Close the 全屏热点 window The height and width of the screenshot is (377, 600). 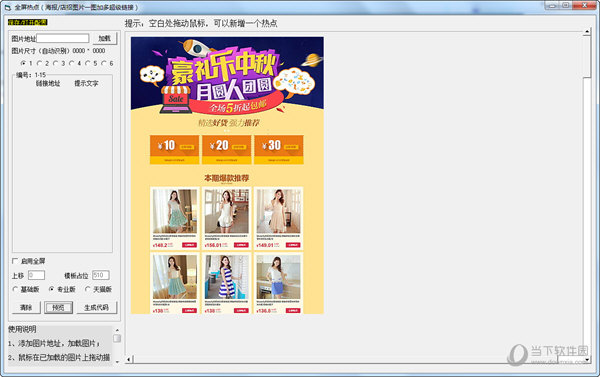coord(585,5)
